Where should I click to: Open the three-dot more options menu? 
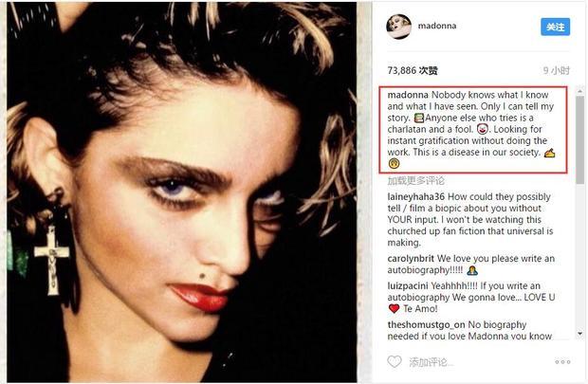(x=562, y=362)
